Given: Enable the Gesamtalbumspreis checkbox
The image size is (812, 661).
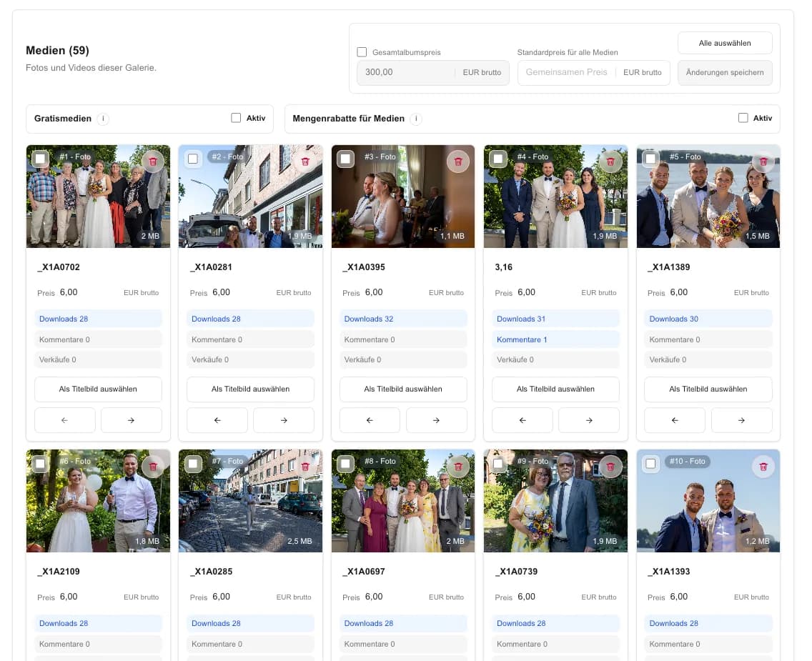Looking at the screenshot, I should (362, 52).
